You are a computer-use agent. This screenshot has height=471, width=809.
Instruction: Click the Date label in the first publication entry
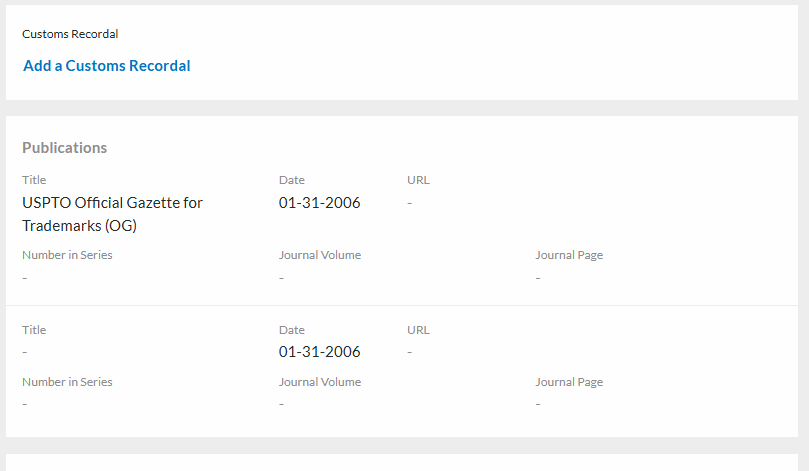pyautogui.click(x=292, y=180)
